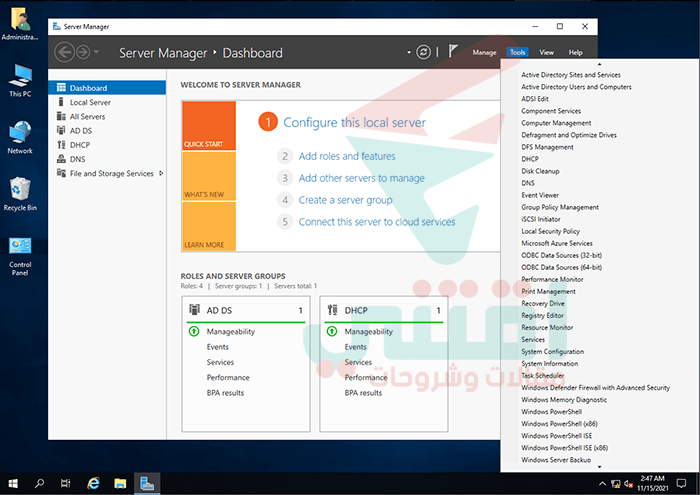This screenshot has height=495, width=700.
Task: Open This PC desktop icon
Action: coord(20,81)
